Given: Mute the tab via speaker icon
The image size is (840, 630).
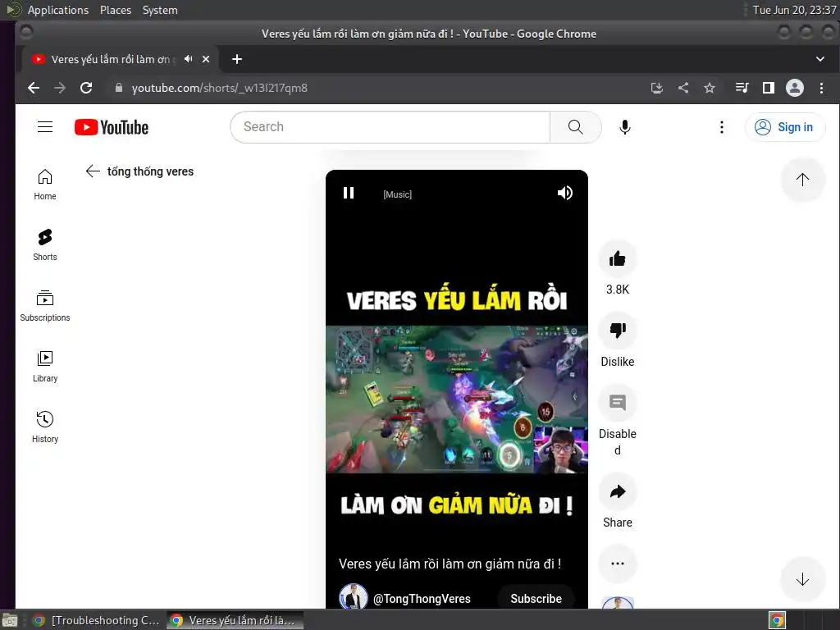Looking at the screenshot, I should point(188,59).
